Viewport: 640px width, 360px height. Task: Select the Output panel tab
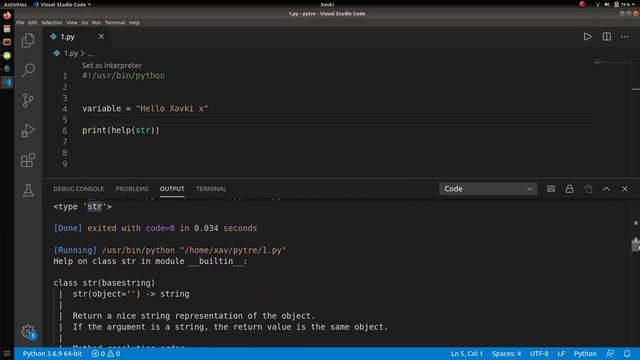172,189
